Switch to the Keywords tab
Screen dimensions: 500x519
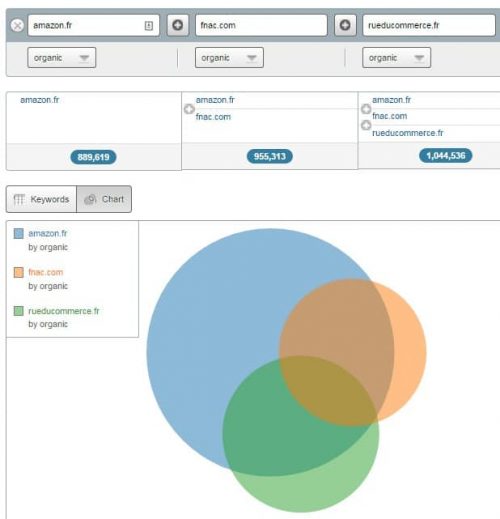click(x=41, y=199)
